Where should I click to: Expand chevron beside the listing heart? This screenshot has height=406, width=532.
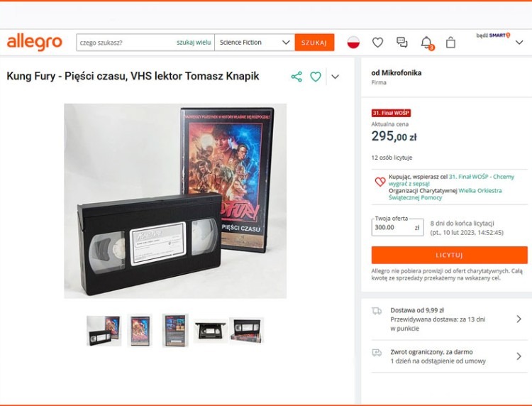point(336,77)
